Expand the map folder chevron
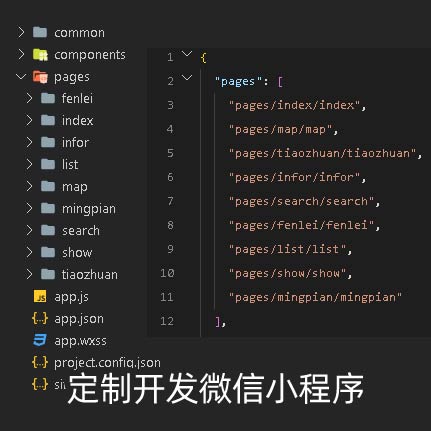The width and height of the screenshot is (431, 431). point(29,186)
